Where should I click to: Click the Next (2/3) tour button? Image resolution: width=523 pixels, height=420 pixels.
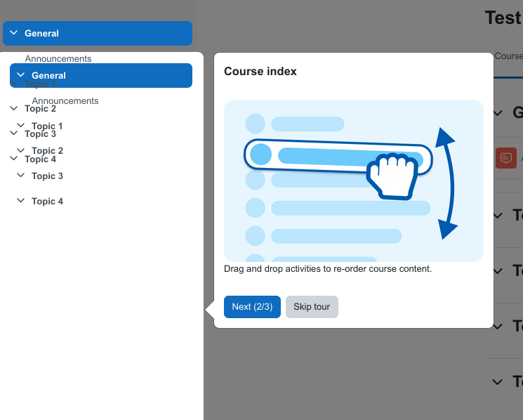[x=252, y=307]
